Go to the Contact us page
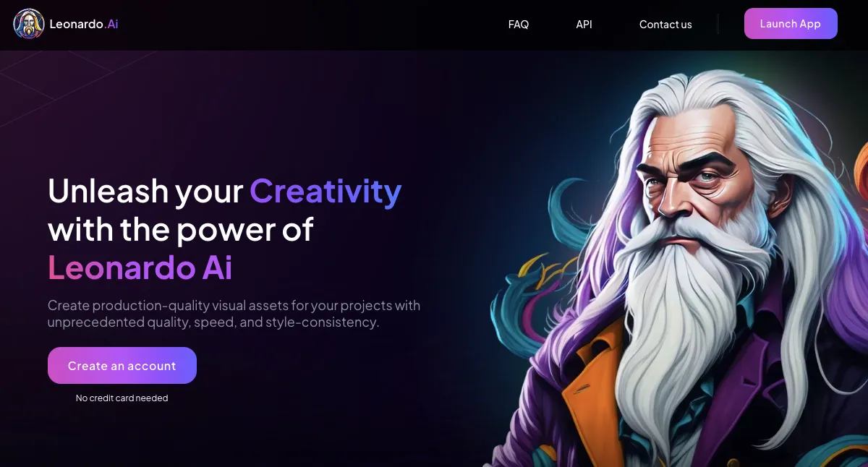This screenshot has width=868, height=467. [665, 24]
